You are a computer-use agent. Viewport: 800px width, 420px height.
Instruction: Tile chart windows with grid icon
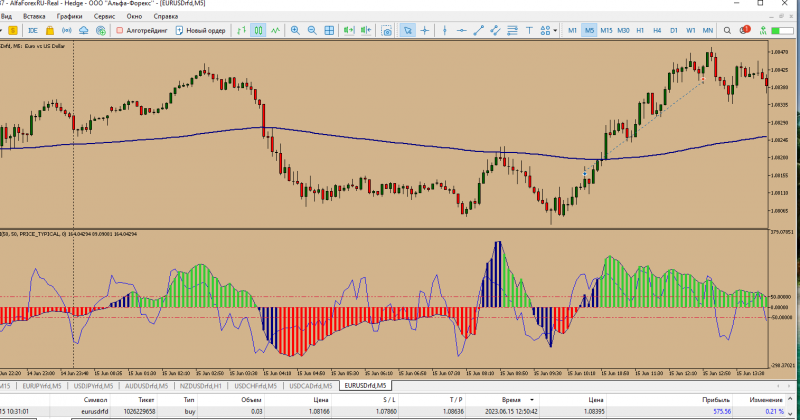tap(329, 31)
